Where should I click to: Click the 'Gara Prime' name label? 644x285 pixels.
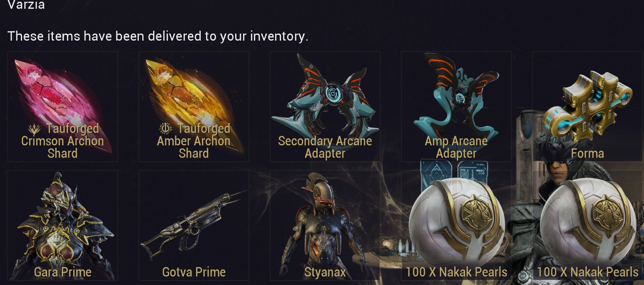point(62,272)
